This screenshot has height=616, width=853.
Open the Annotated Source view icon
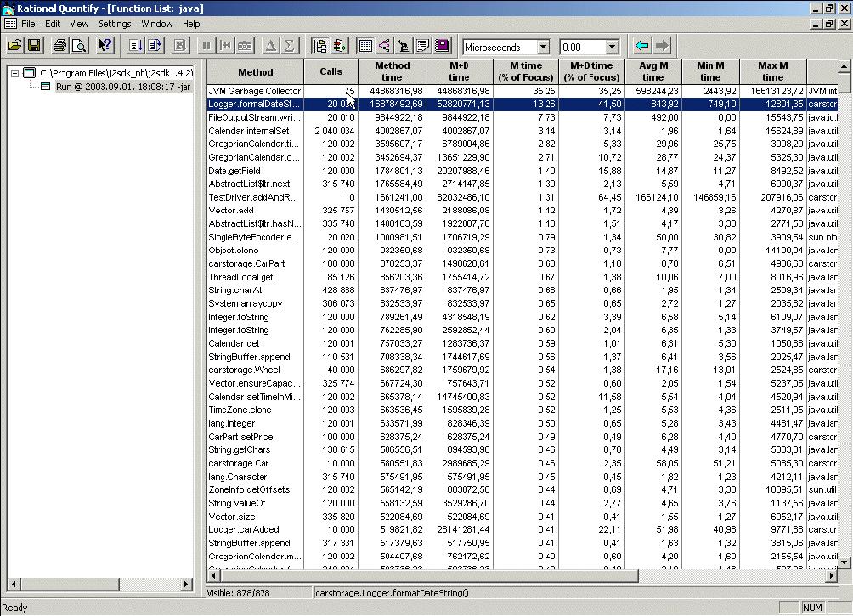[423, 46]
